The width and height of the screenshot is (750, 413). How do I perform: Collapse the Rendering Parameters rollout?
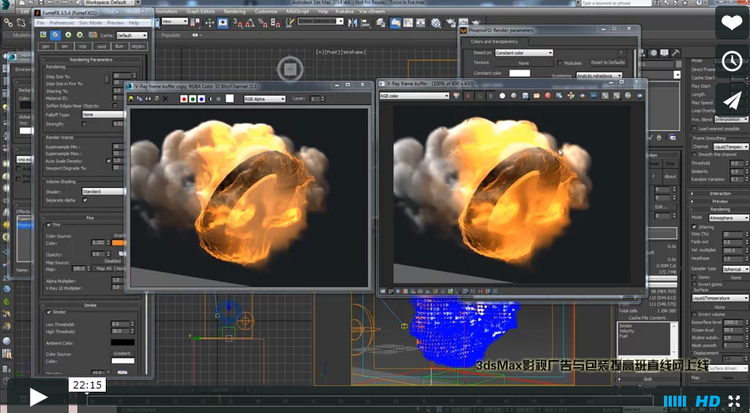tap(91, 60)
